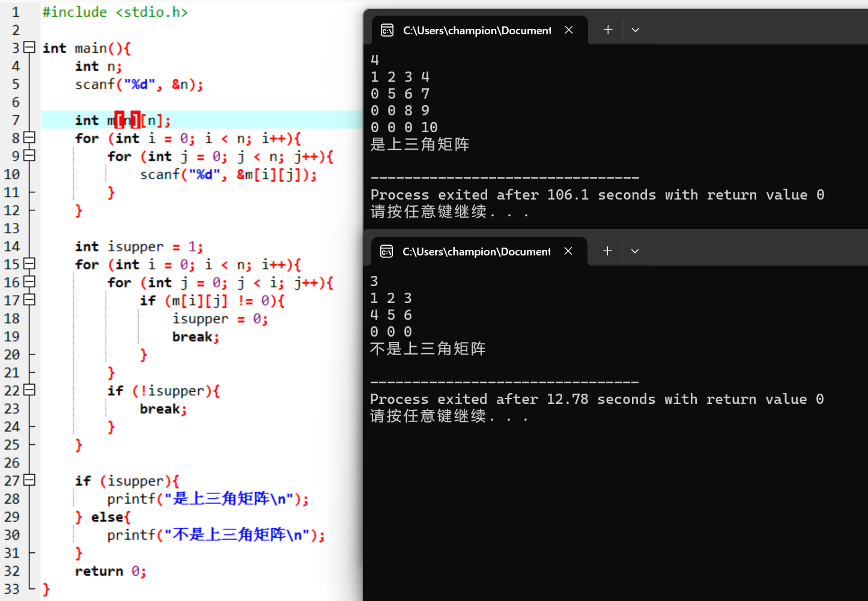Collapse the for-loop fold at line 15
868x601 pixels.
pos(29,264)
